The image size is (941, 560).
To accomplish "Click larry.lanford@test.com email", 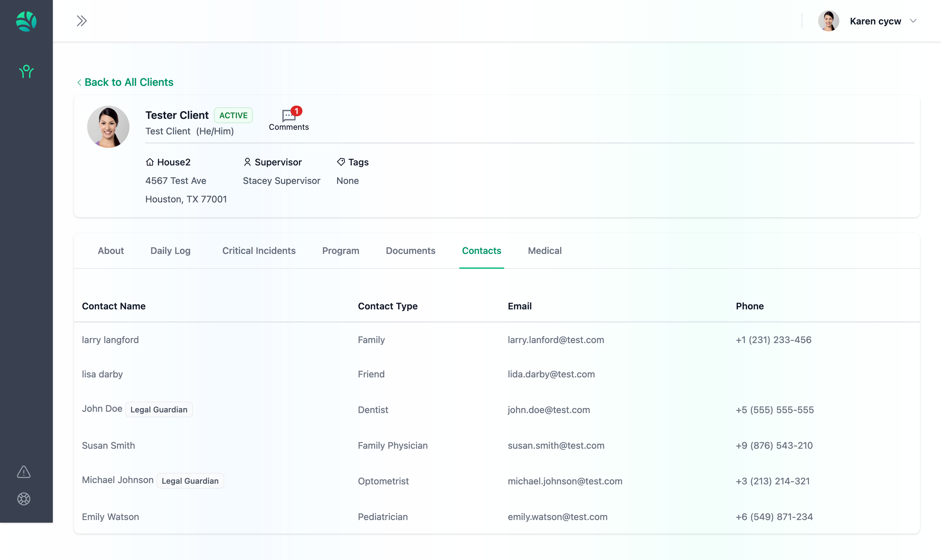I will click(555, 340).
